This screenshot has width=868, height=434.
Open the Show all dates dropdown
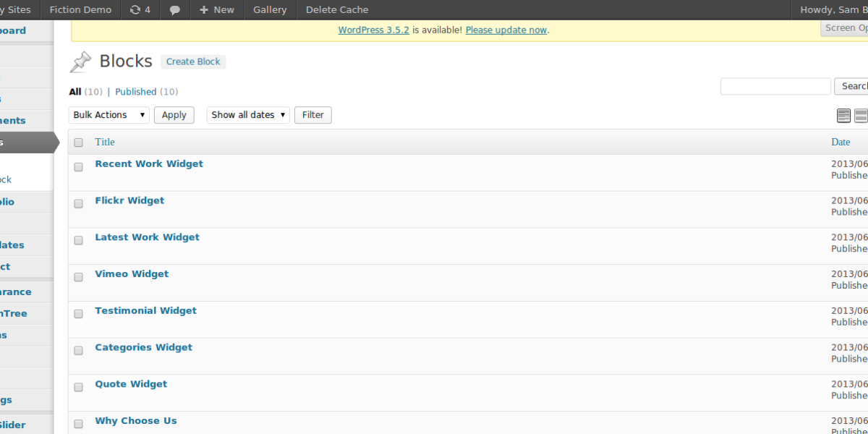(x=248, y=115)
